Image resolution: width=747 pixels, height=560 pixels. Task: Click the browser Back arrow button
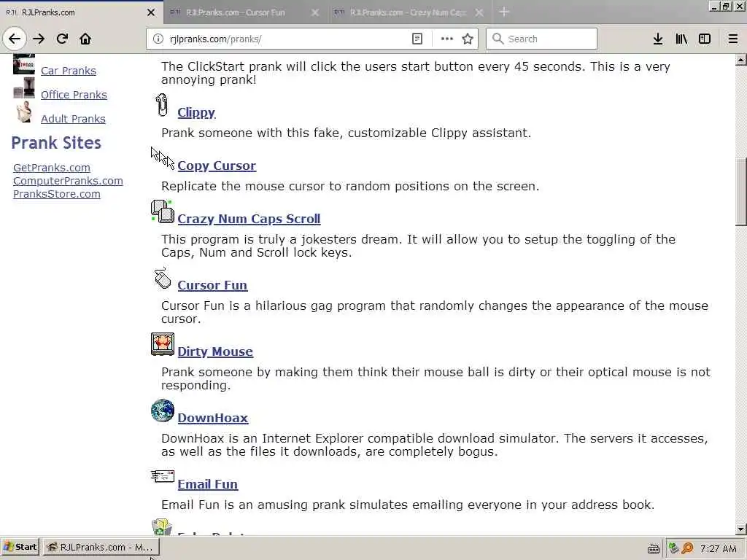pos(15,39)
